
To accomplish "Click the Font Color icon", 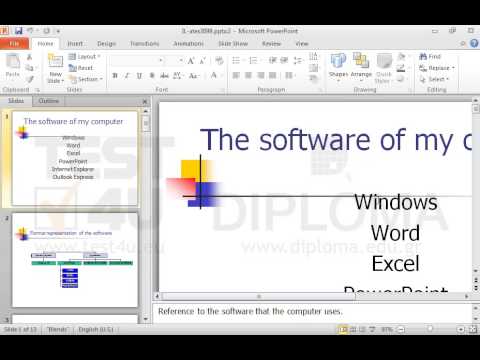I will (214, 76).
